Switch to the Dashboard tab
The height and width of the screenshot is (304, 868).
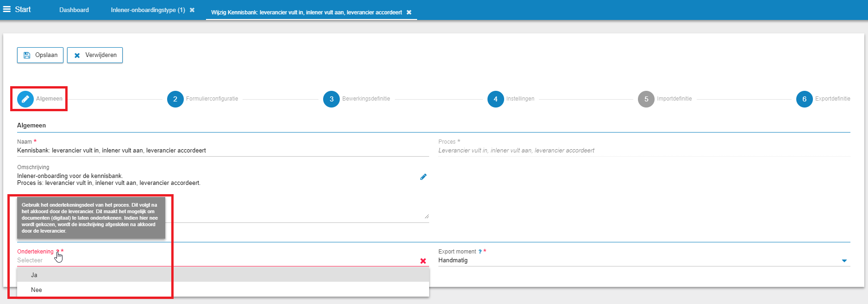pos(74,10)
